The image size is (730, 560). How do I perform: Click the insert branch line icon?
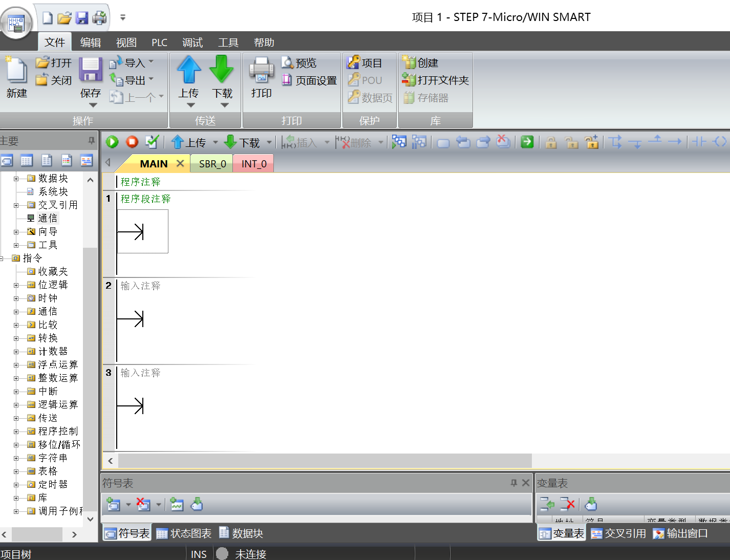615,142
